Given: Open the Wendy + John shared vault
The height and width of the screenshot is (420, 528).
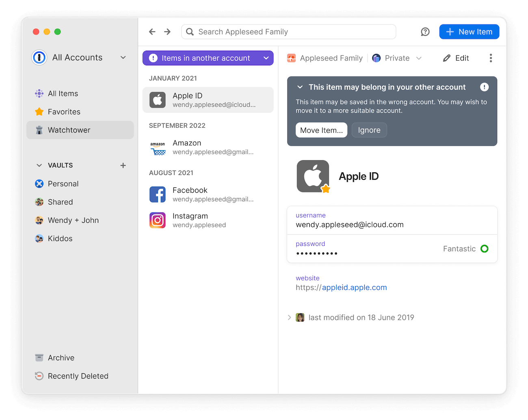Looking at the screenshot, I should (x=39, y=220).
